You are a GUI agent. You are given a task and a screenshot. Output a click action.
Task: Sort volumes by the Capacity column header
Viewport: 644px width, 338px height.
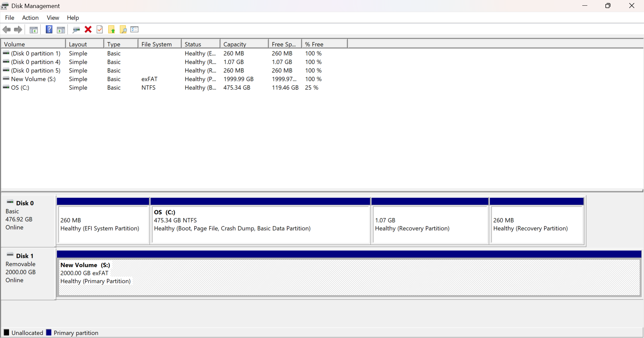point(235,44)
